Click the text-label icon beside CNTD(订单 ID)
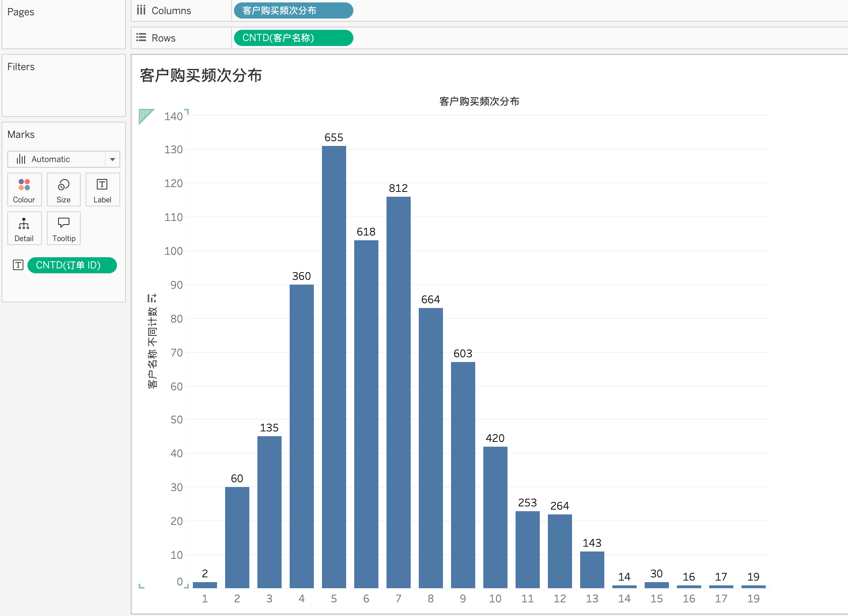Viewport: 848px width, 616px height. (18, 265)
